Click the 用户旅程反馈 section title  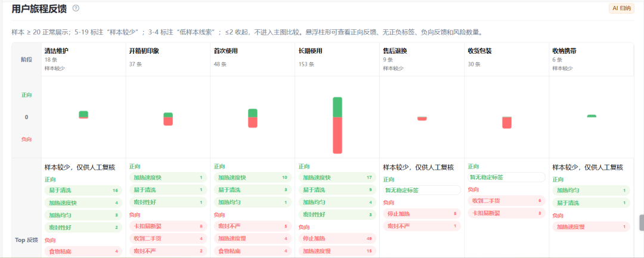(39, 8)
